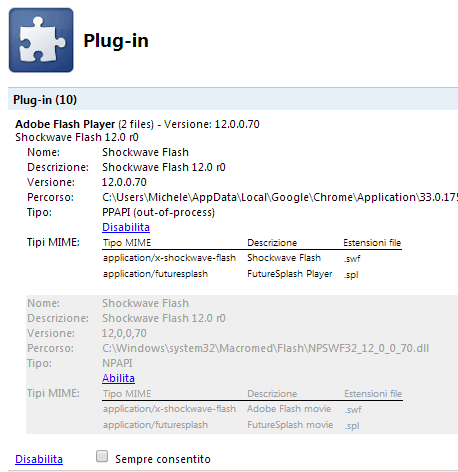Click the Plug-in (10) section header
The width and height of the screenshot is (458, 472).
click(x=233, y=99)
